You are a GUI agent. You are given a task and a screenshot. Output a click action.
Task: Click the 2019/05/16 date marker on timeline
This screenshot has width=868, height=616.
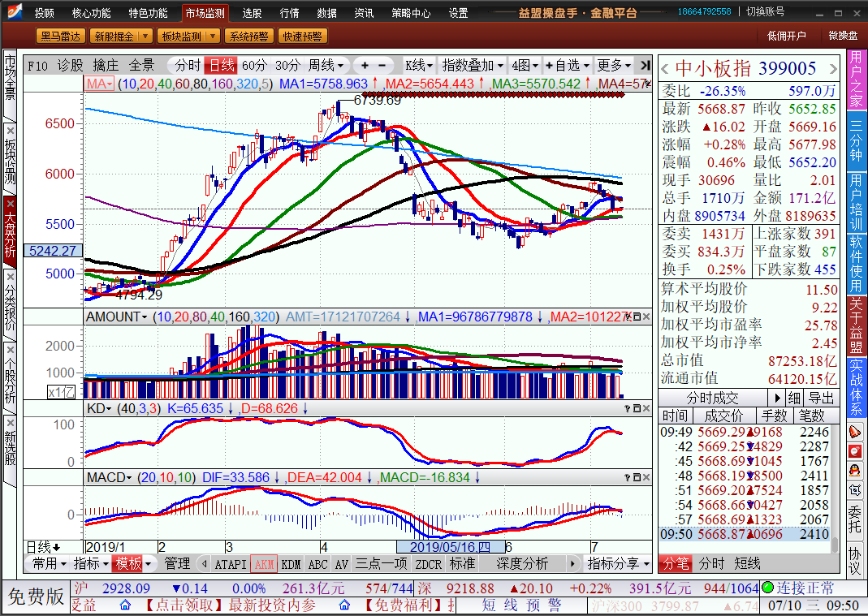tap(450, 547)
